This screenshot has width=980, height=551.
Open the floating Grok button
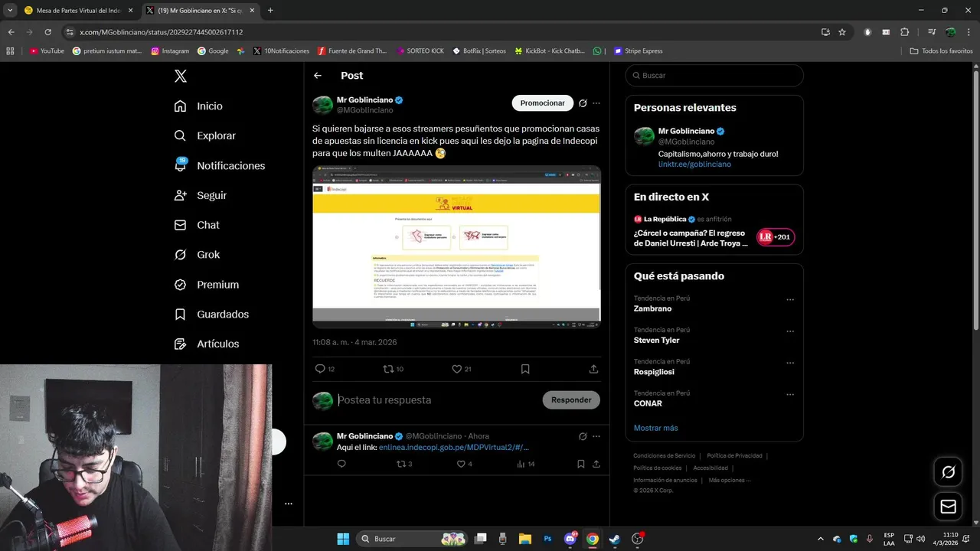948,472
